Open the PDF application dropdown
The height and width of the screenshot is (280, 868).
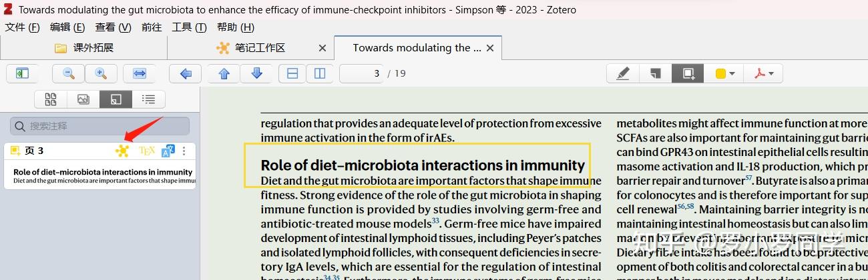click(764, 73)
